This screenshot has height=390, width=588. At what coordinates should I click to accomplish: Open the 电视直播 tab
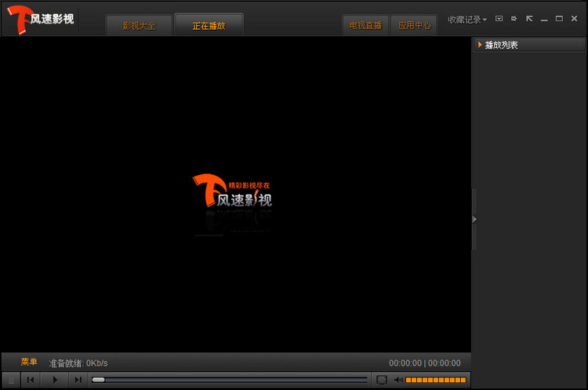click(365, 25)
